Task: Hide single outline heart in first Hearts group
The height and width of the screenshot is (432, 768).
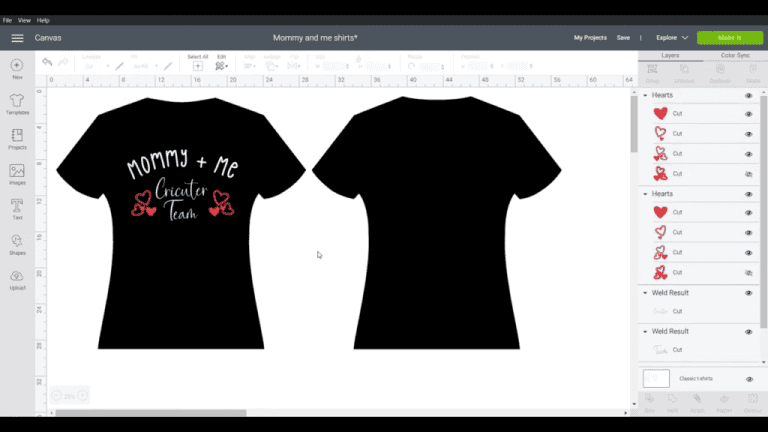Action: coord(748,134)
